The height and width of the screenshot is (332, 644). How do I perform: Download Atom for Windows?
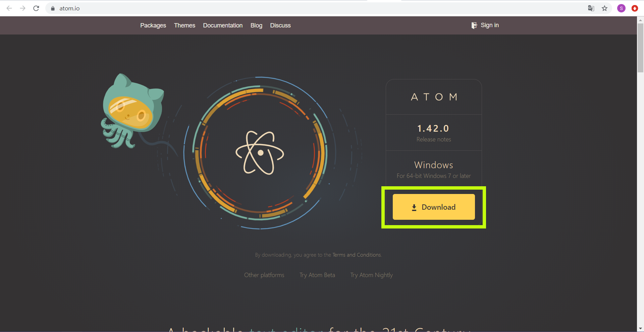434,207
